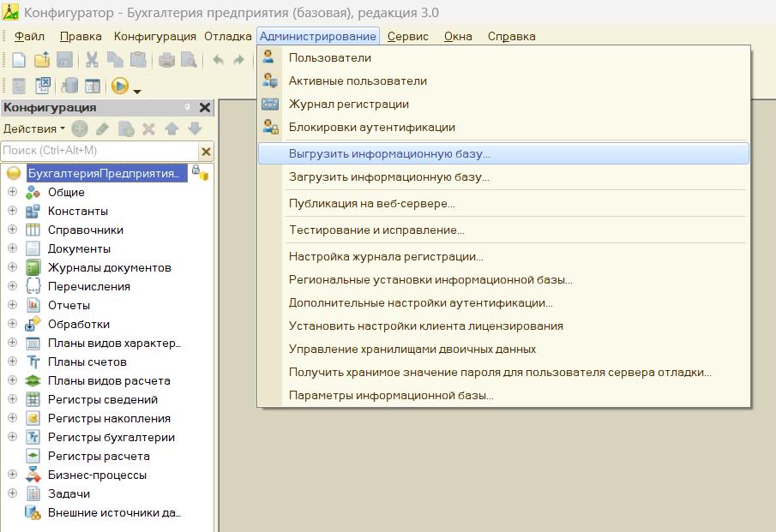Screen dimensions: 776x532
Task: Select Регистры накопления tree item
Action: pyautogui.click(x=109, y=418)
